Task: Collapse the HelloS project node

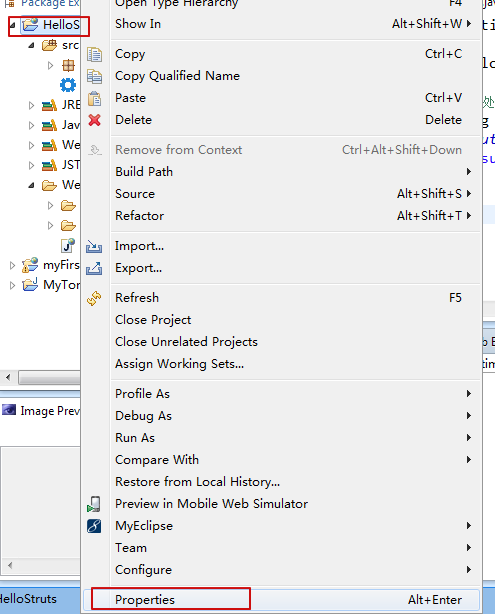Action: (x=12, y=25)
